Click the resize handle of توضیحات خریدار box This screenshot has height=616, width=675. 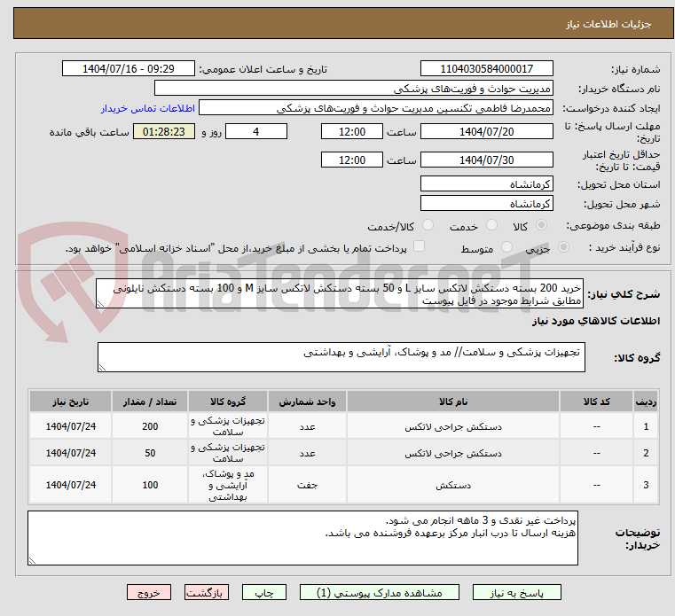click(32, 560)
